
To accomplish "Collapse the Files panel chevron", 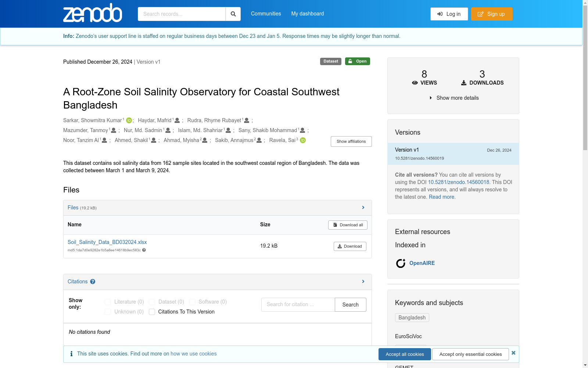I will point(363,208).
